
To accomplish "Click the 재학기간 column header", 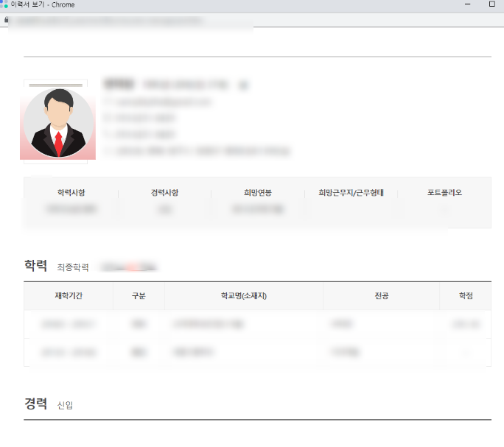I will [x=69, y=295].
